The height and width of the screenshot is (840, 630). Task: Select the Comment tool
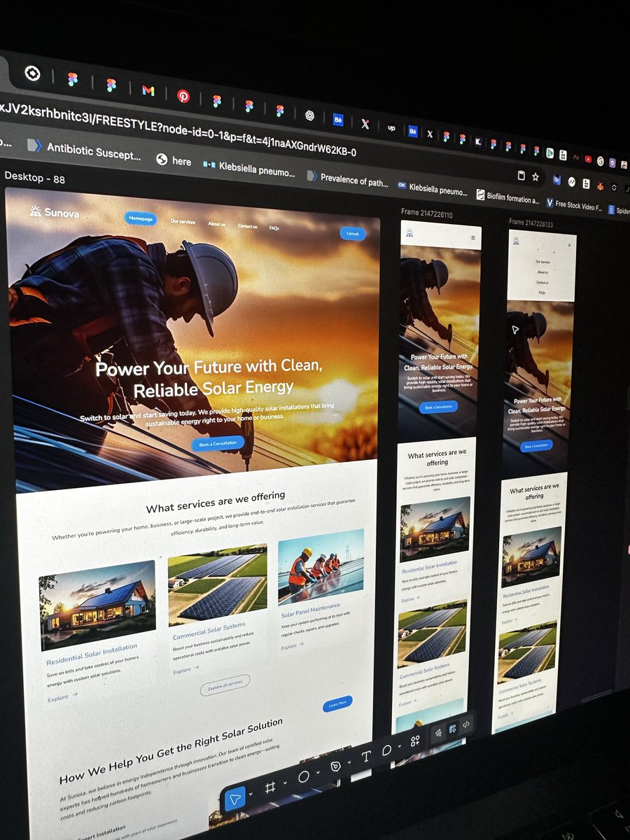point(386,750)
